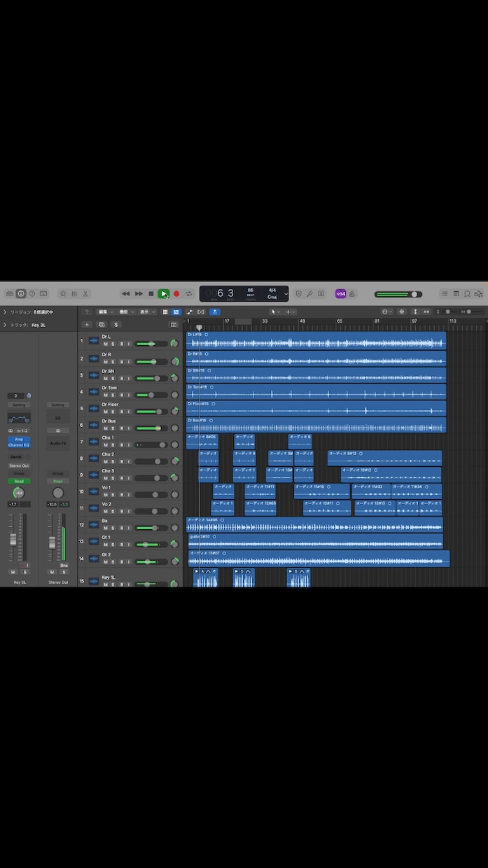Image resolution: width=488 pixels, height=868 pixels.
Task: Click the red Record button
Action: pos(176,294)
